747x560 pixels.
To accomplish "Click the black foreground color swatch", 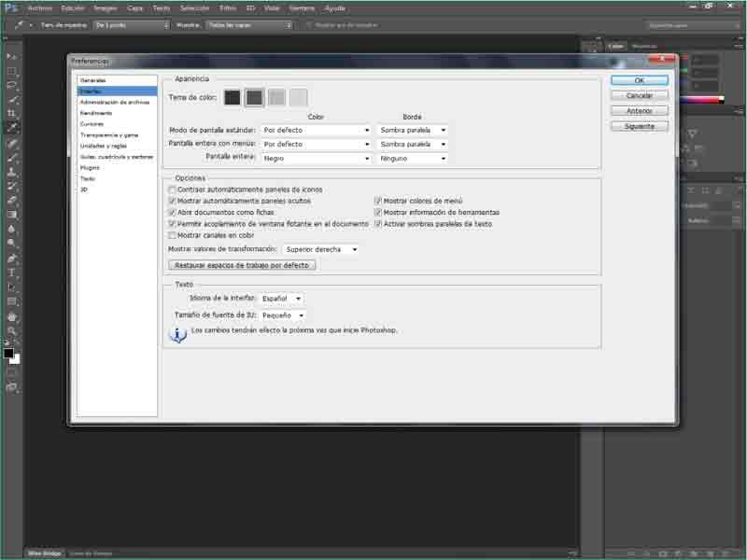I will click(9, 353).
